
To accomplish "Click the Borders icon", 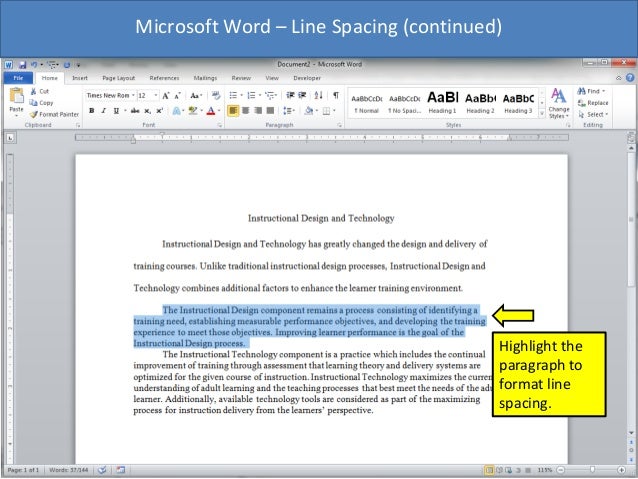I will pos(326,111).
